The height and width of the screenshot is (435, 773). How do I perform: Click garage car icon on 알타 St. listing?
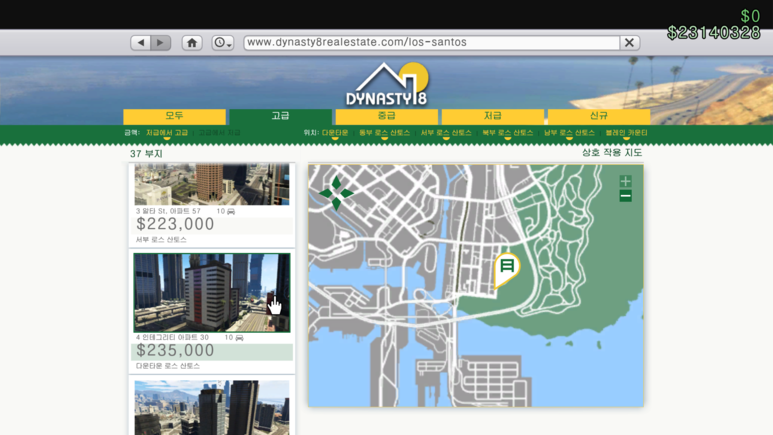pos(231,212)
